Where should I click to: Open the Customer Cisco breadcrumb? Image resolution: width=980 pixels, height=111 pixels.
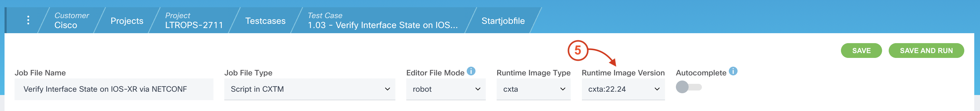pyautogui.click(x=71, y=21)
